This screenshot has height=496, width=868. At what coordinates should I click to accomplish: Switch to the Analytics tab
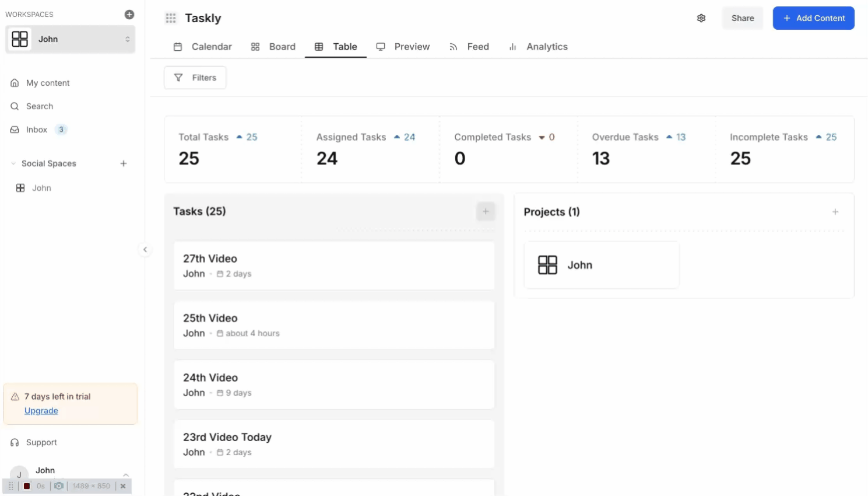547,47
